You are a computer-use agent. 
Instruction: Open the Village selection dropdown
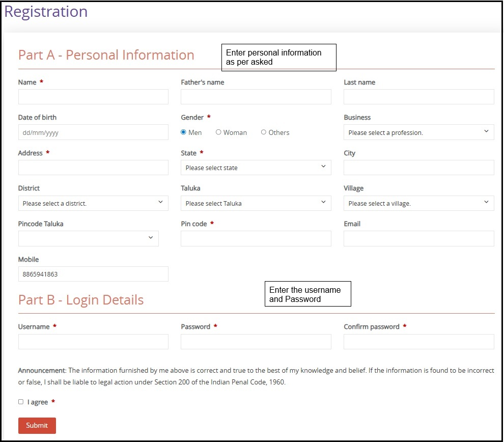(418, 203)
